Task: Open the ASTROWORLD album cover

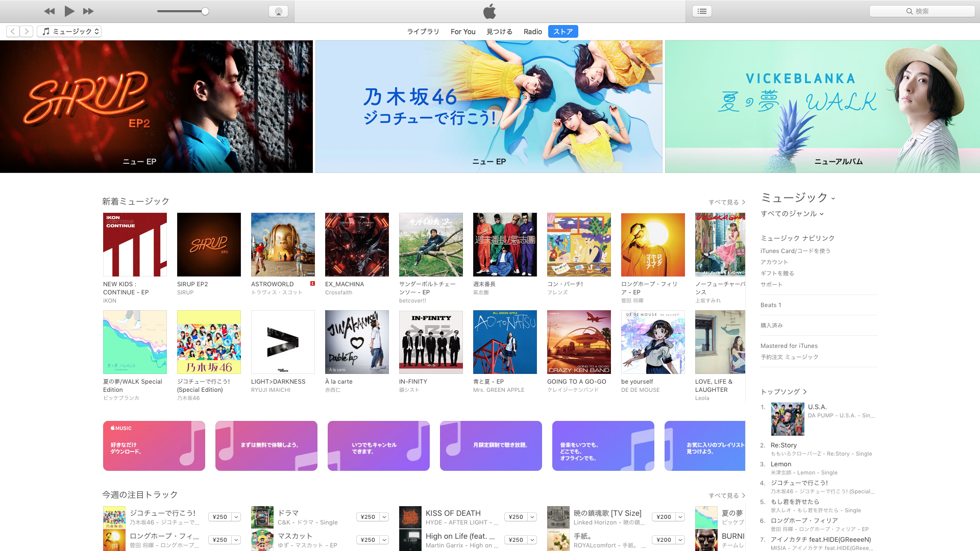Action: click(283, 244)
